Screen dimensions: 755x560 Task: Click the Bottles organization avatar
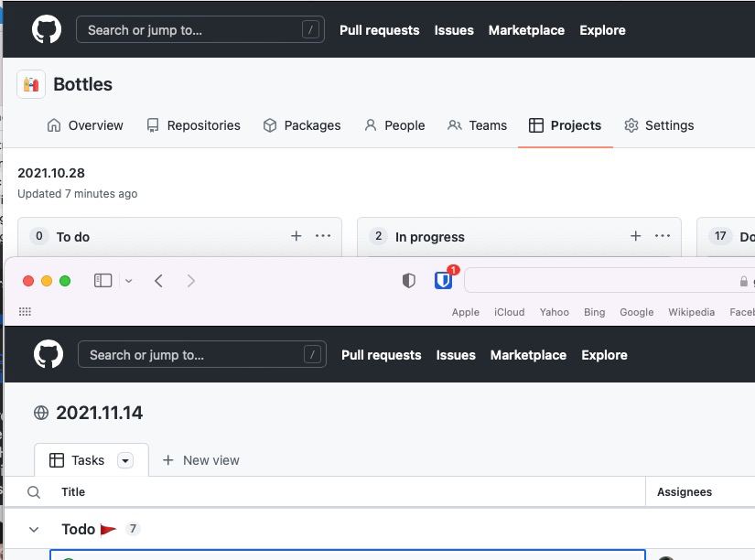click(31, 84)
